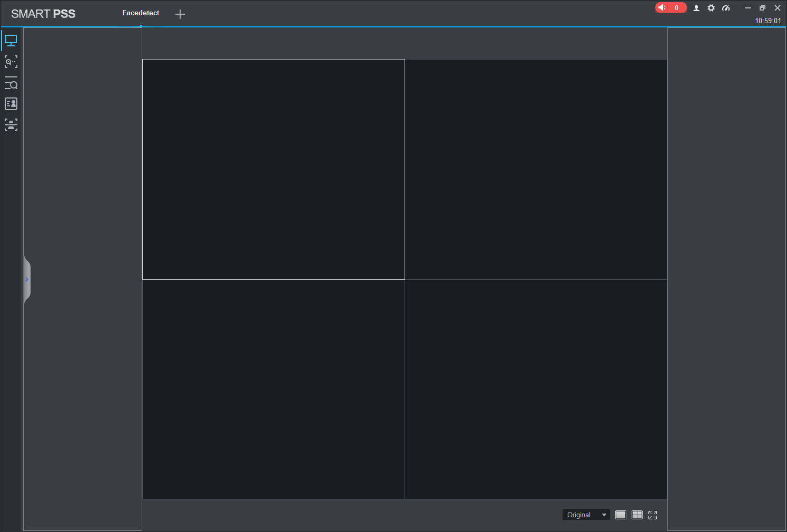Viewport: 787px width, 532px height.
Task: Select the bottom-right video window
Action: point(536,389)
